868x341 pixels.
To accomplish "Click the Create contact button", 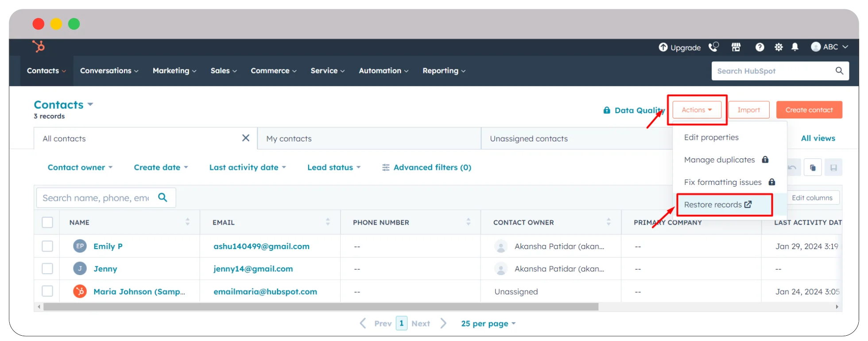I will coord(809,110).
